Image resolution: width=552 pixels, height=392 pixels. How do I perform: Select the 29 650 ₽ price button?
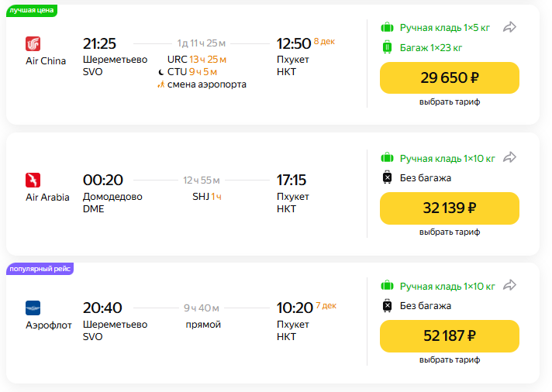tap(450, 78)
